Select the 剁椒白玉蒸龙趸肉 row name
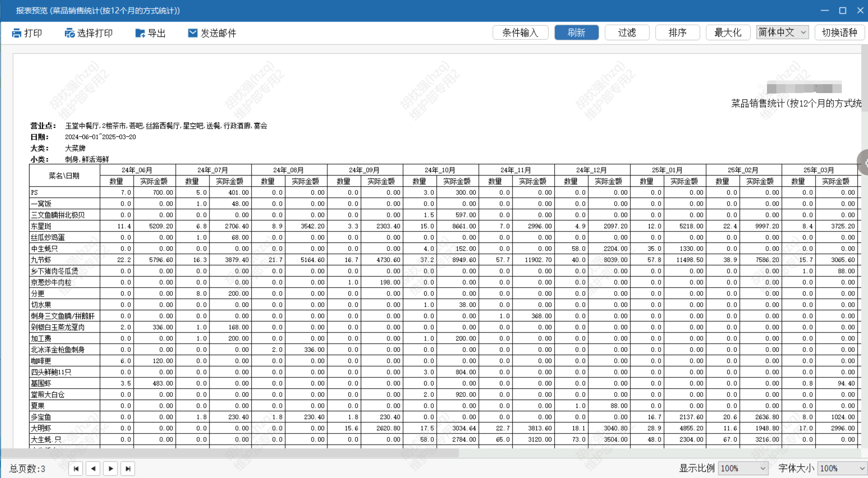 pos(65,327)
